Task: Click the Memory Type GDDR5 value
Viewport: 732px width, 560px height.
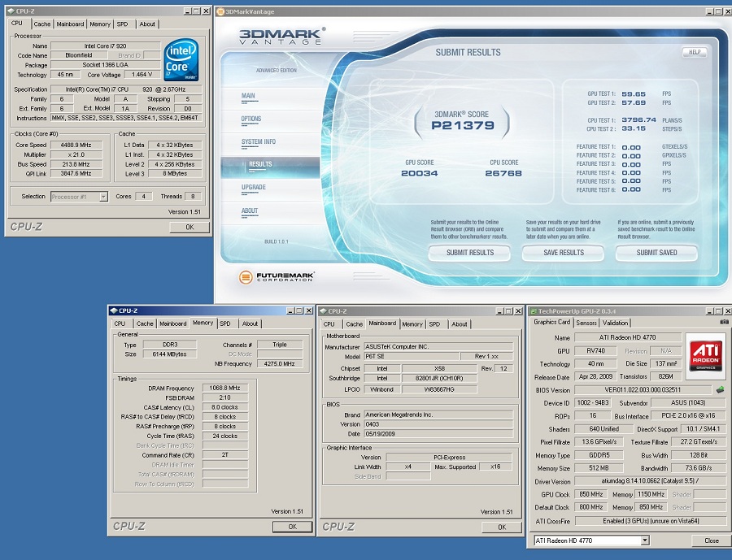Action: (x=599, y=455)
